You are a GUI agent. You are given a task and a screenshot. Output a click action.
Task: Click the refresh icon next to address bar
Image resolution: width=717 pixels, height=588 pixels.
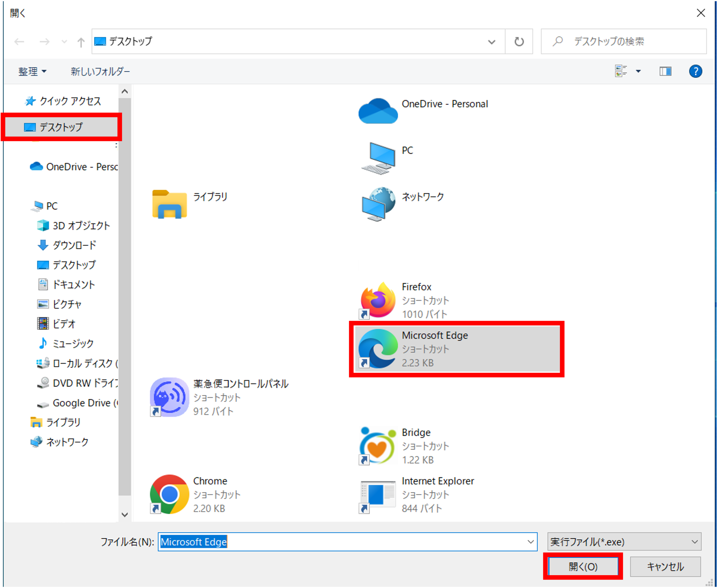coord(519,42)
